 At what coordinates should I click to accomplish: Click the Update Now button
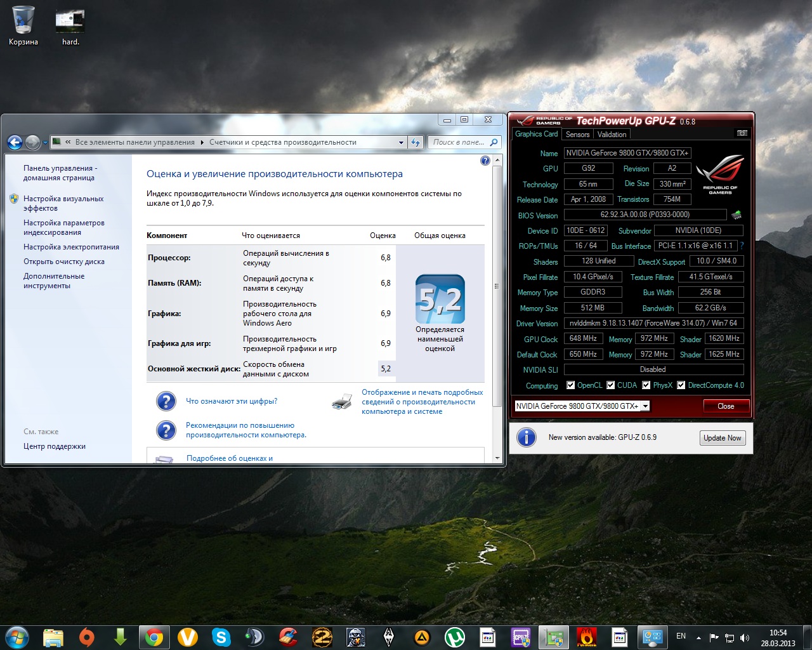coord(722,438)
